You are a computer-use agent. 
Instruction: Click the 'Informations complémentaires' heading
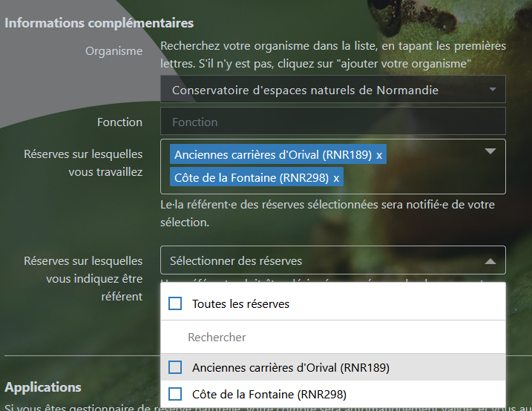coord(99,23)
